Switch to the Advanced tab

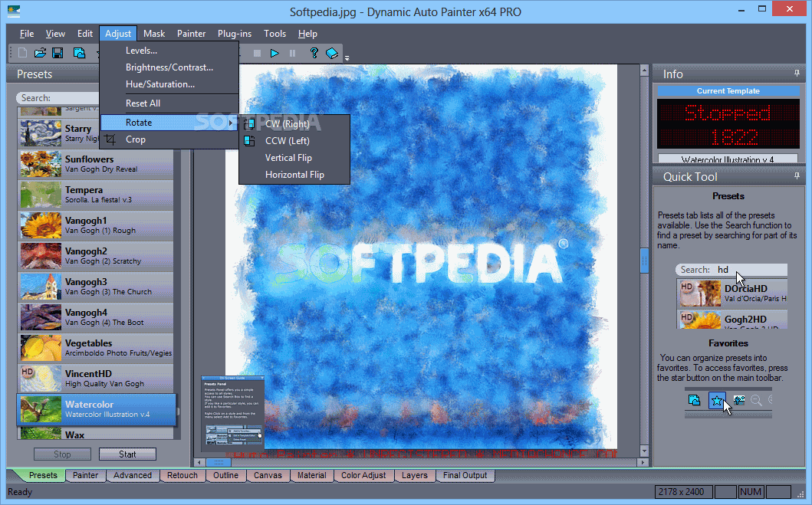click(x=133, y=475)
